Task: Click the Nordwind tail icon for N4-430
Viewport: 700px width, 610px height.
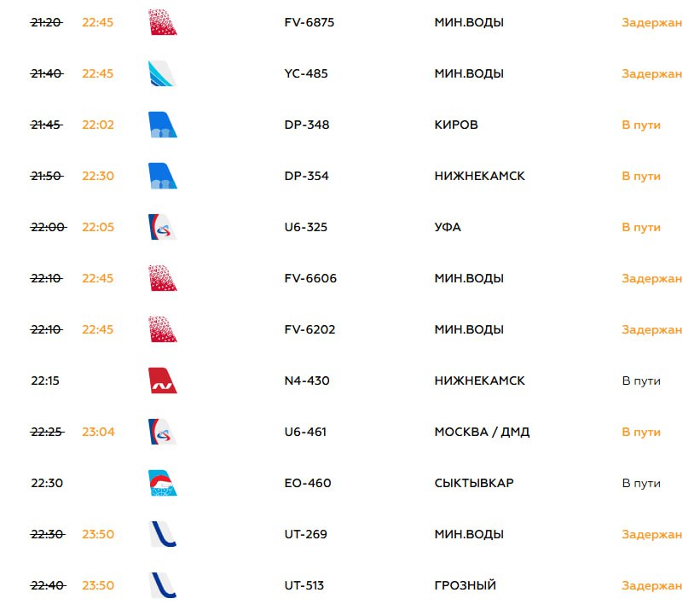Action: tap(163, 381)
